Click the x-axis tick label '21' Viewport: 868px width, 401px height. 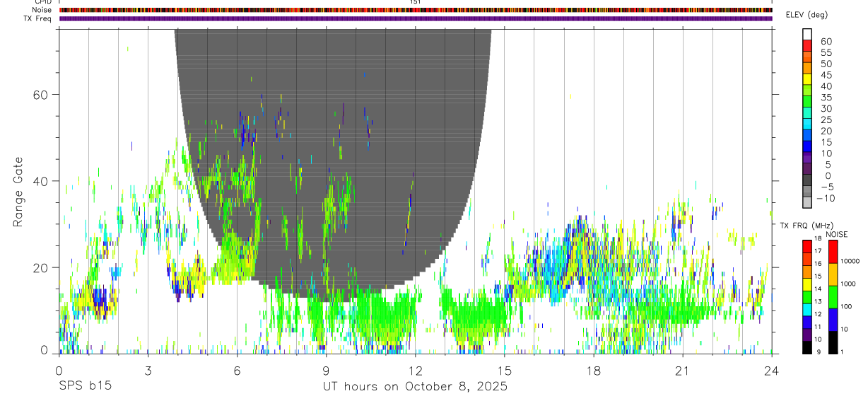point(683,371)
